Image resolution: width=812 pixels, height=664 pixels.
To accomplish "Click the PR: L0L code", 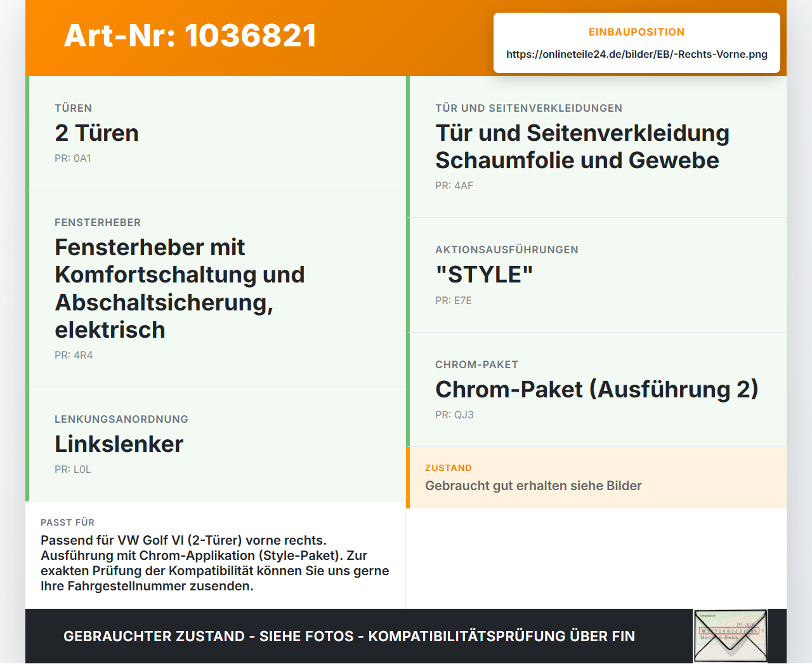I will coord(73,470).
